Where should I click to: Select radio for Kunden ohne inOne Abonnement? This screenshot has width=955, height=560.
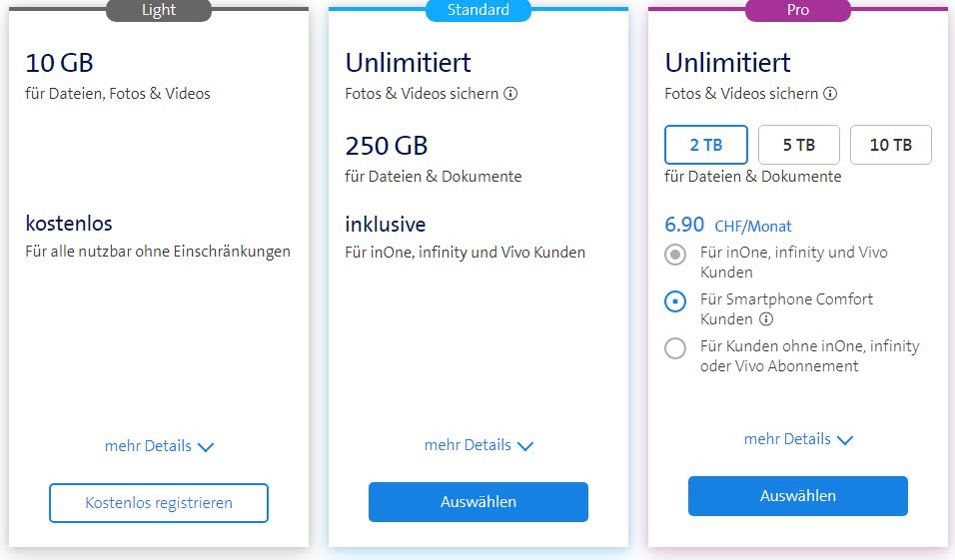[675, 348]
